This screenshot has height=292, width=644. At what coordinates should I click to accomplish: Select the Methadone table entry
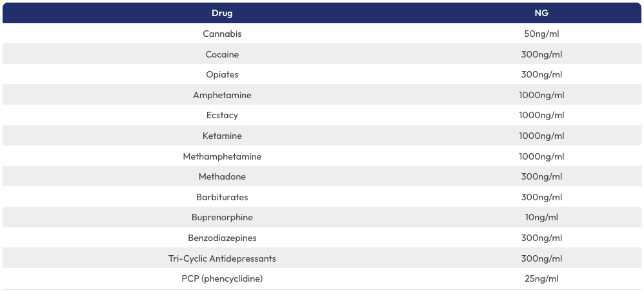pos(222,176)
